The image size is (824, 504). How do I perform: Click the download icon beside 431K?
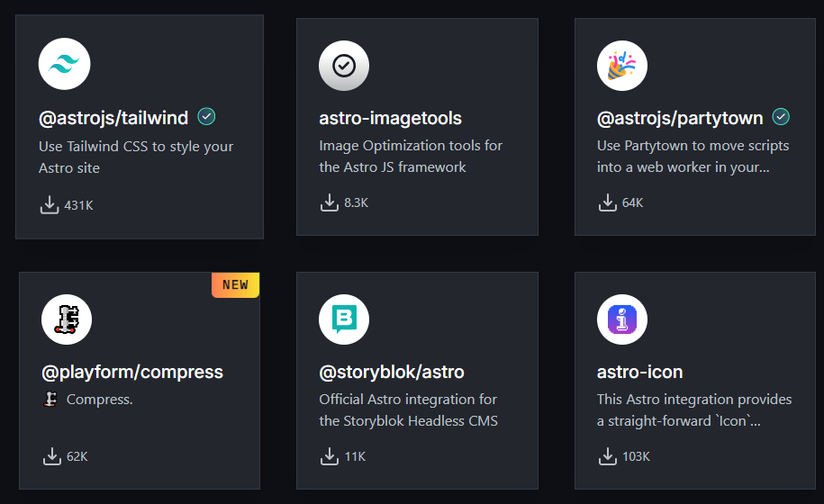point(50,205)
